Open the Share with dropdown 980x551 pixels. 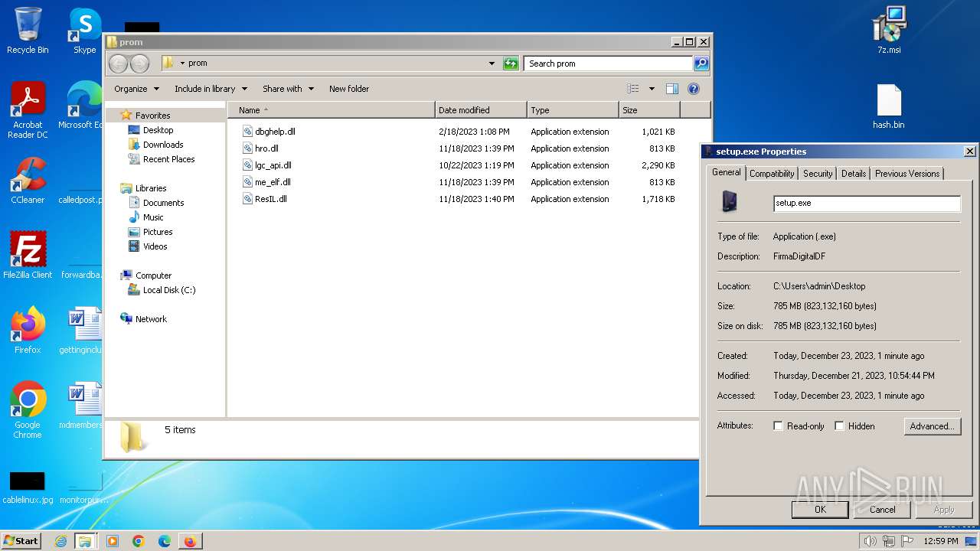click(288, 89)
